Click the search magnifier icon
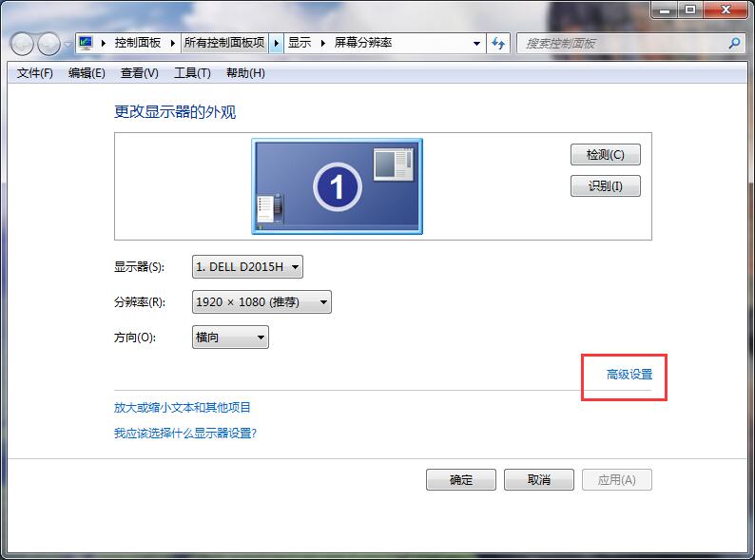The height and width of the screenshot is (560, 755). click(x=734, y=44)
